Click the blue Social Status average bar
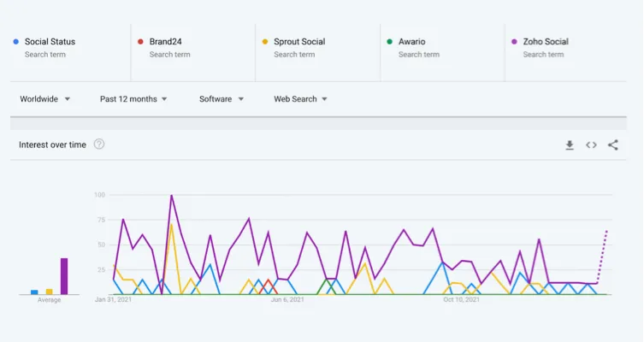Image resolution: width=644 pixels, height=342 pixels. (34, 292)
